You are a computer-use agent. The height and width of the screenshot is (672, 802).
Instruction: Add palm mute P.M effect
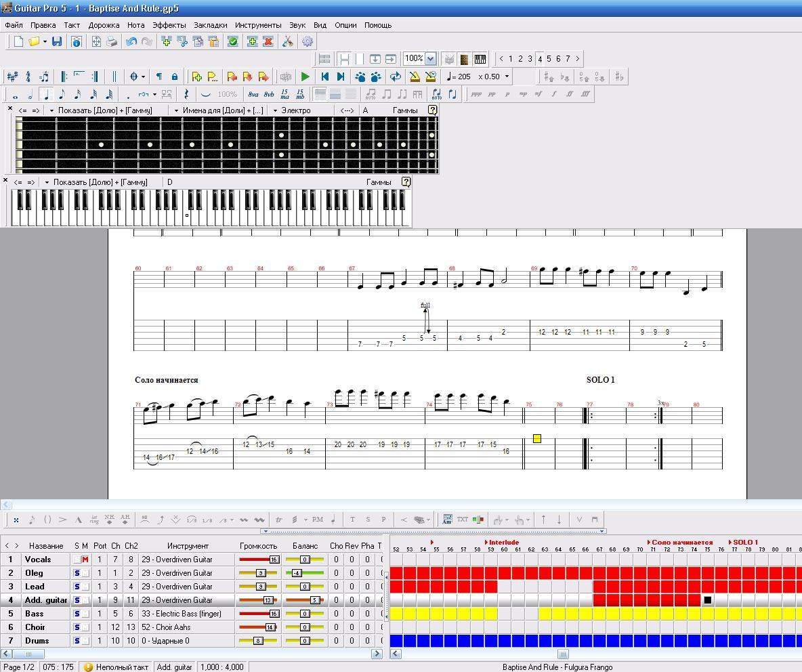click(x=318, y=520)
